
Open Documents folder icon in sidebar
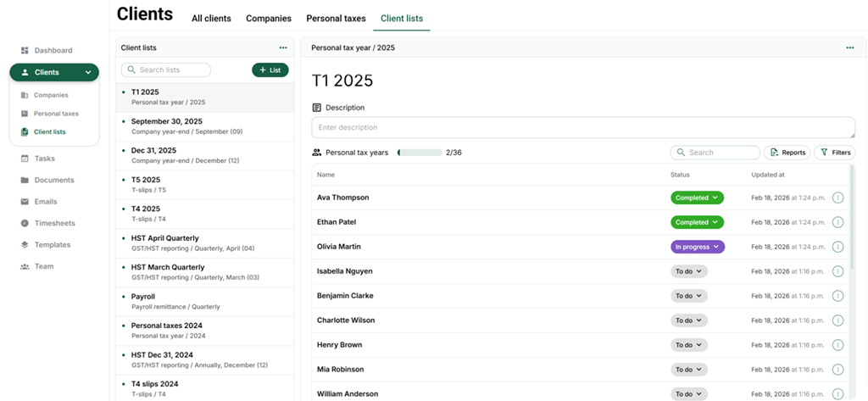25,181
